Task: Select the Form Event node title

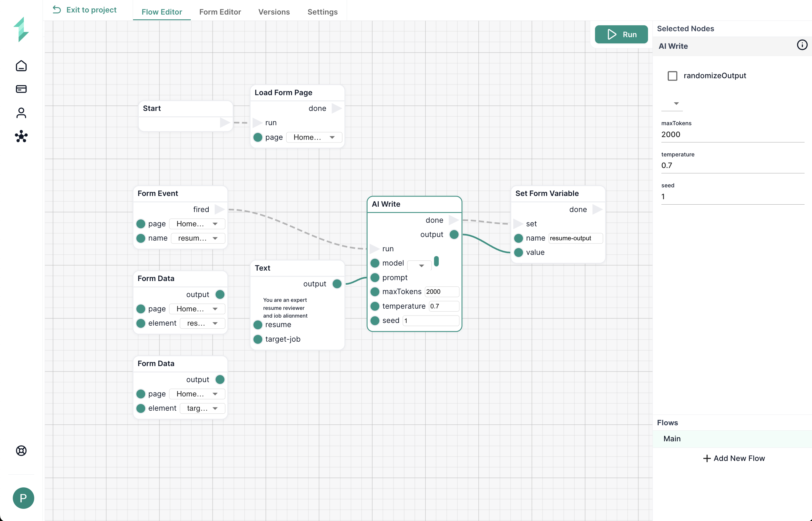Action: (158, 193)
